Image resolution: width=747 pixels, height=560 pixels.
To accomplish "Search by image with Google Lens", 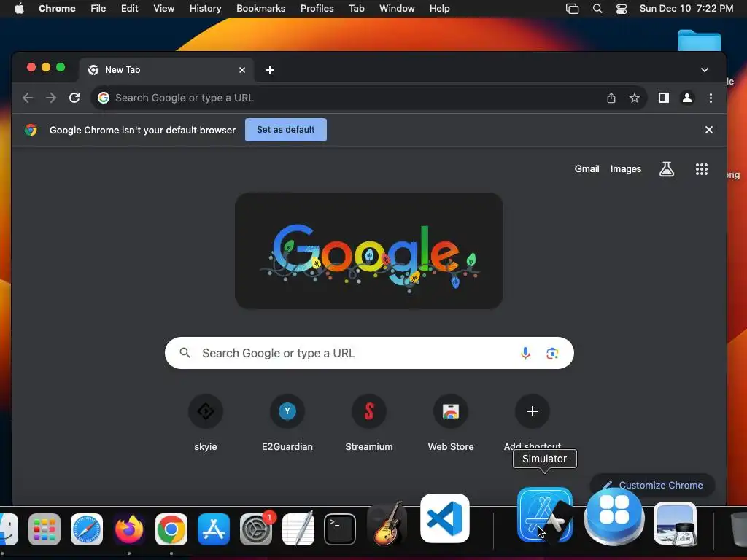I will (552, 354).
